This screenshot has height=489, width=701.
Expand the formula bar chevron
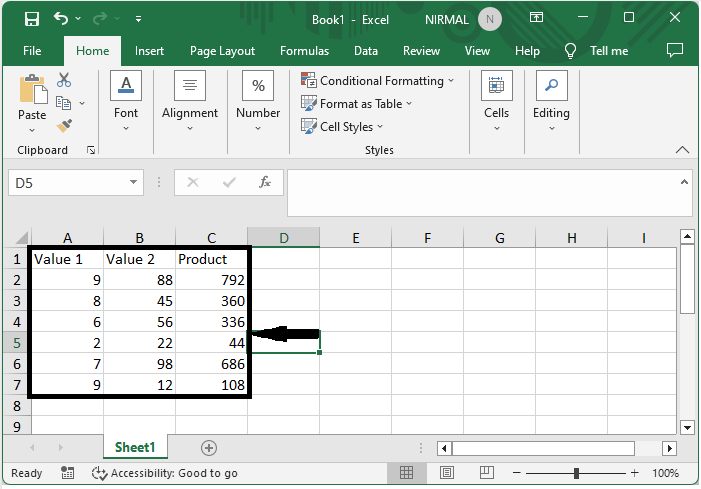coord(684,182)
